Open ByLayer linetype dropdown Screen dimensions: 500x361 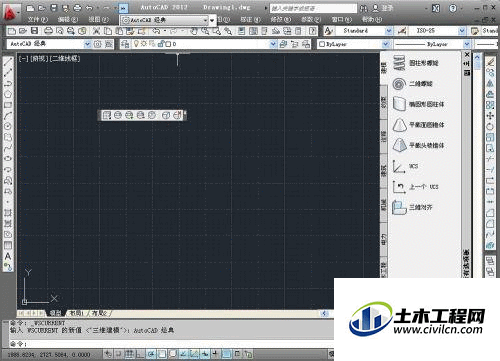467,44
